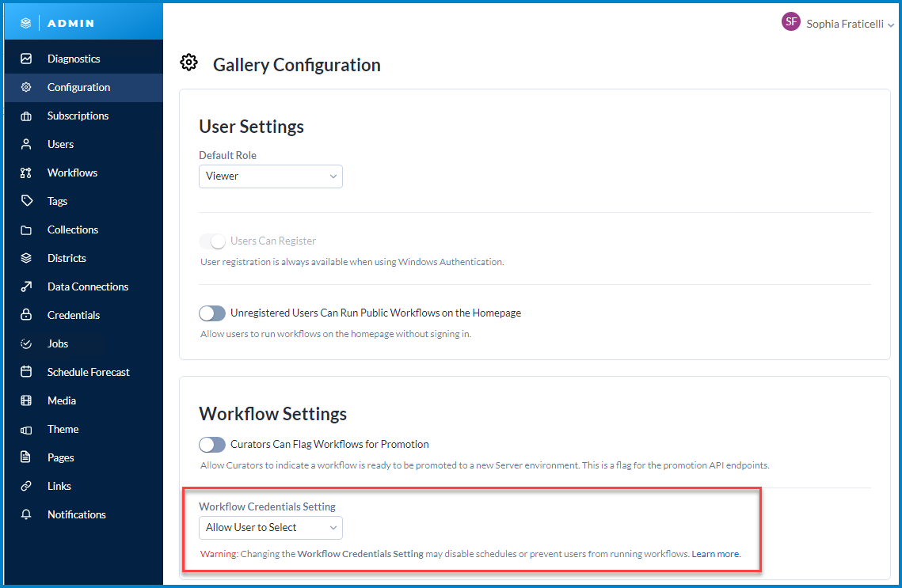Open the Collections section
Image resolution: width=902 pixels, height=588 pixels.
(x=27, y=230)
